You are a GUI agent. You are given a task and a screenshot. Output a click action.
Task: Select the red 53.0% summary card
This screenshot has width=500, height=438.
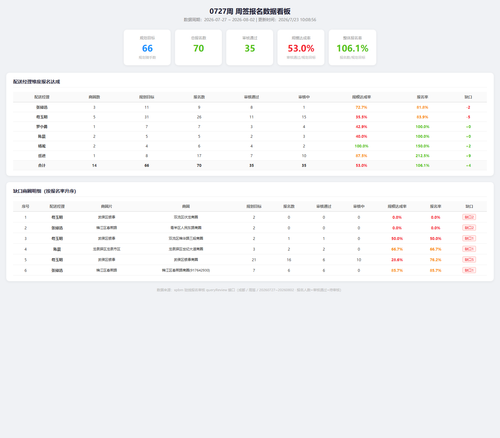(301, 47)
